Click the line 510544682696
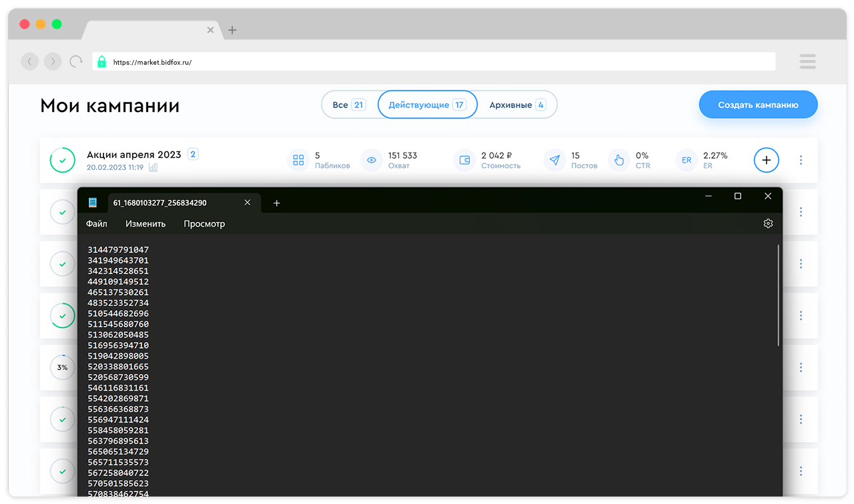Screen dimensions: 854x504 [x=118, y=313]
